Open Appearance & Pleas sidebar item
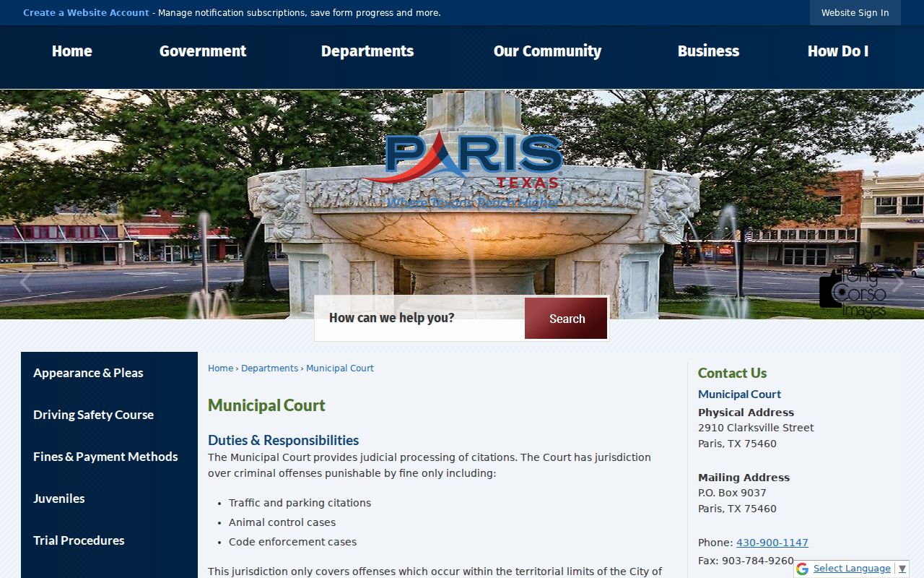 point(109,373)
